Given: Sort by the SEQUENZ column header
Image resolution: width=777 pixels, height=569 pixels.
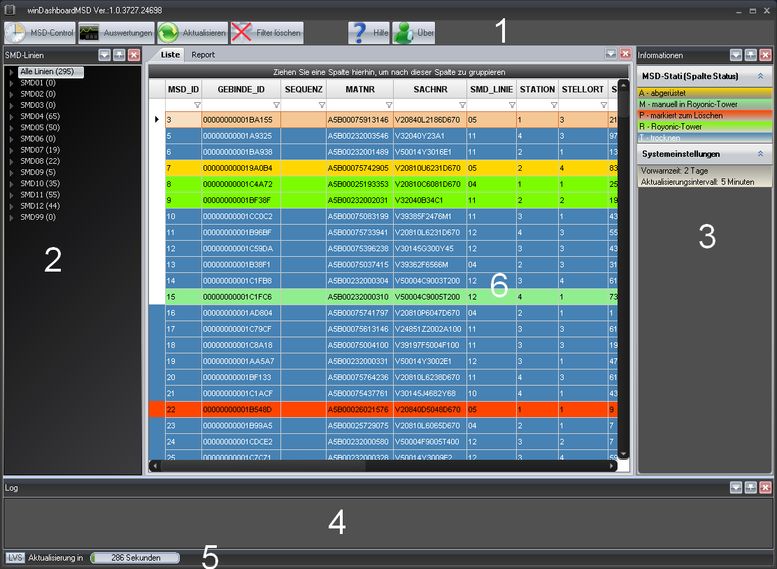Looking at the screenshot, I should [x=303, y=90].
